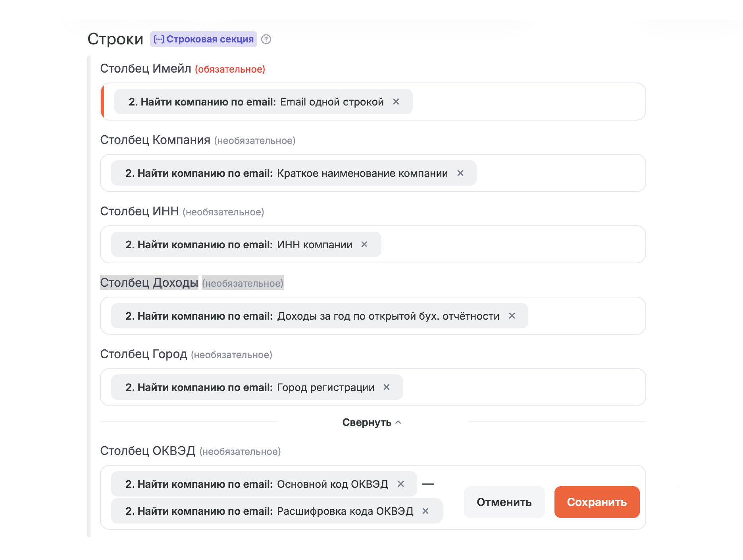Click the "Строковая секция" badge
Screen dimensions: 743x560
[204, 39]
